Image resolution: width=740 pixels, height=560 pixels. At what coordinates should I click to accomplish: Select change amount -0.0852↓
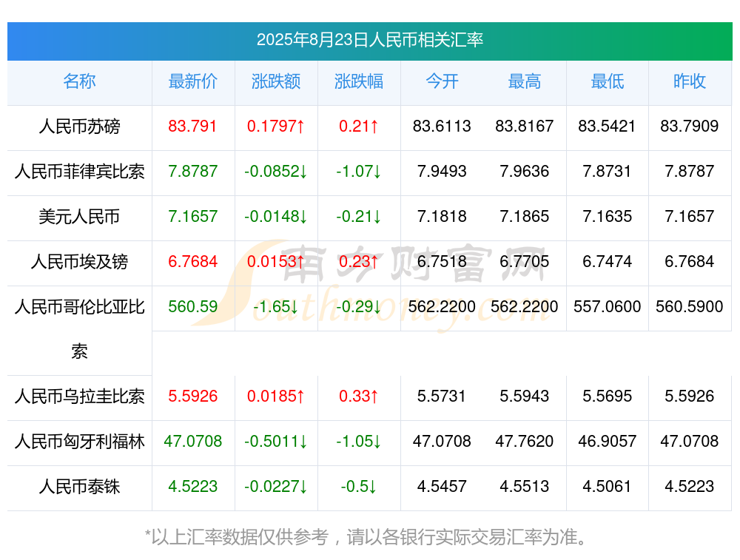point(275,172)
